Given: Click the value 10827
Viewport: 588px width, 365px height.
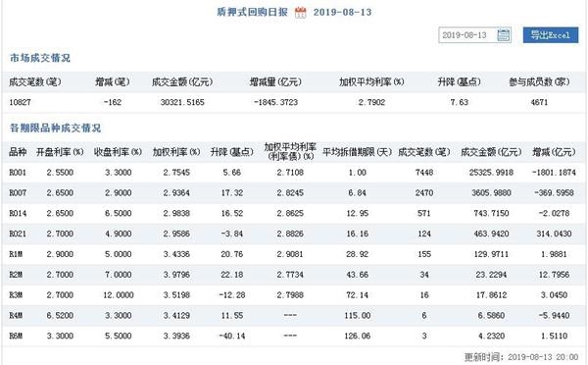Looking at the screenshot, I should (x=20, y=102).
